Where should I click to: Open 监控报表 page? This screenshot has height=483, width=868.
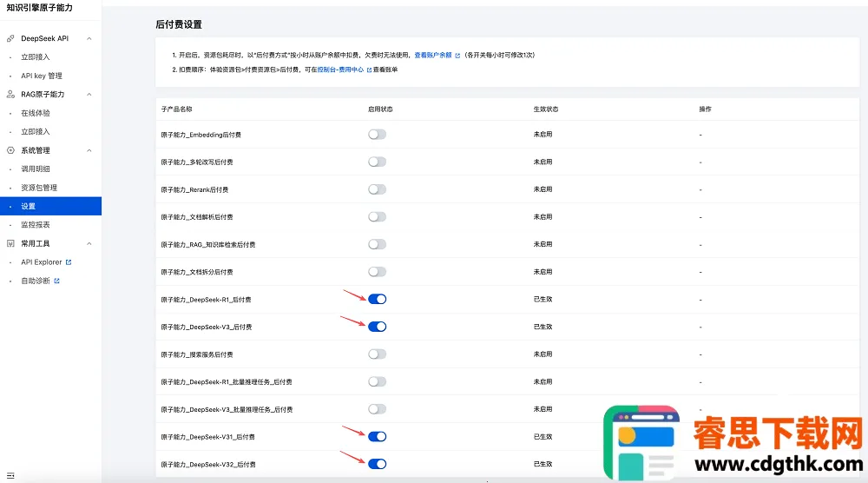(36, 225)
